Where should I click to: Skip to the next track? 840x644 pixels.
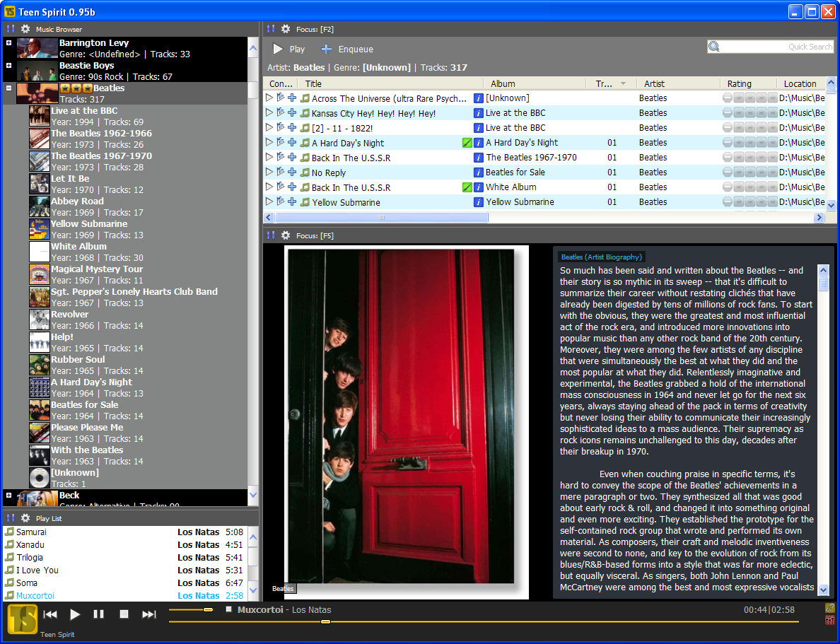149,614
